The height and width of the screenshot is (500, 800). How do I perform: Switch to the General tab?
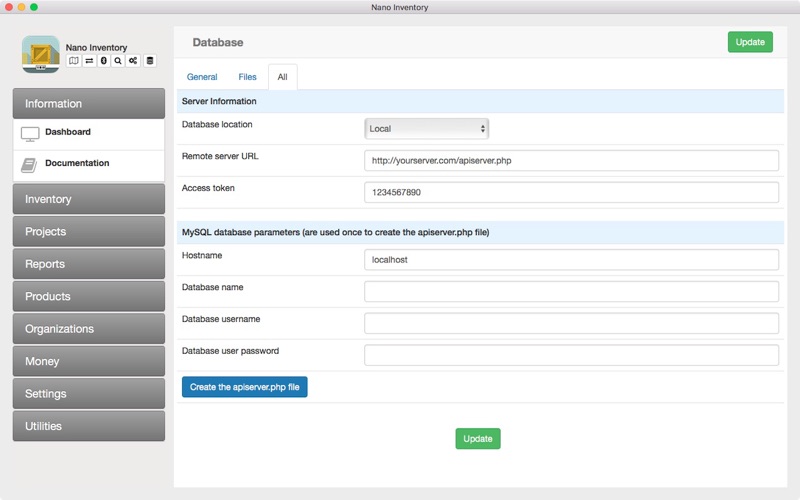[x=202, y=77]
